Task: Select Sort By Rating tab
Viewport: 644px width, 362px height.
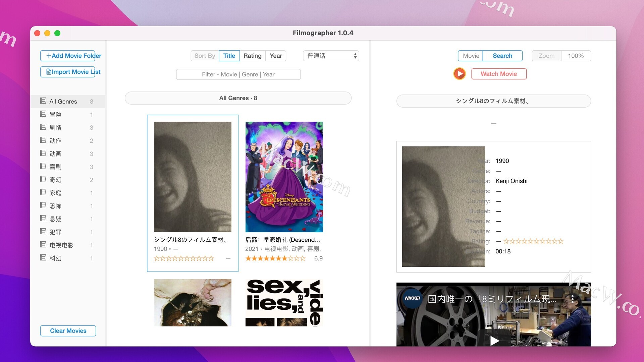Action: (x=252, y=56)
